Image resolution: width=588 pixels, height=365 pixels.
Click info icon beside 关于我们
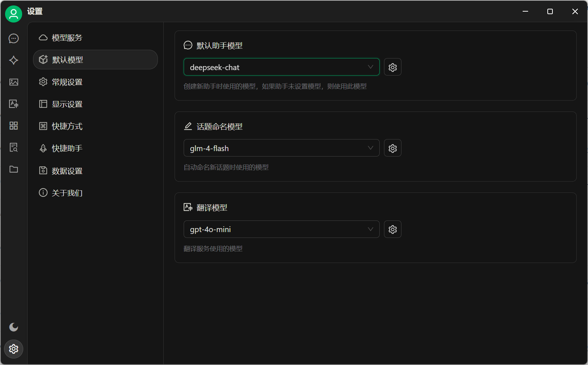(43, 192)
